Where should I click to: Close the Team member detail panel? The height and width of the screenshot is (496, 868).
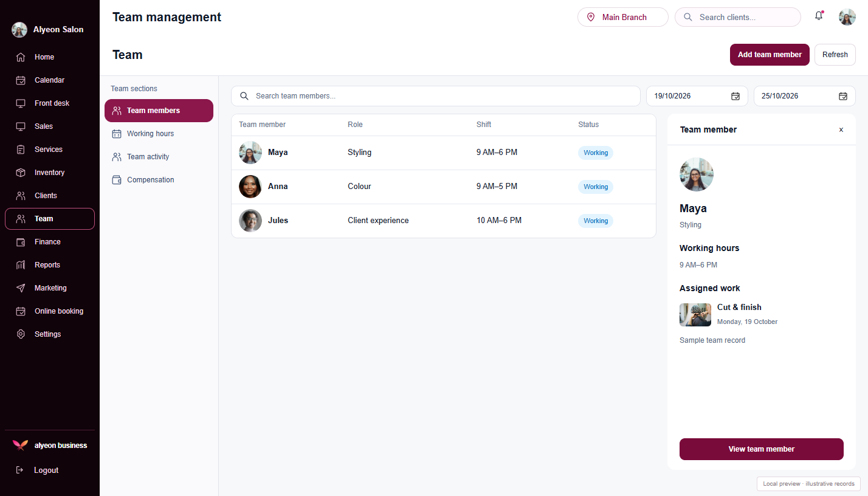tap(841, 129)
